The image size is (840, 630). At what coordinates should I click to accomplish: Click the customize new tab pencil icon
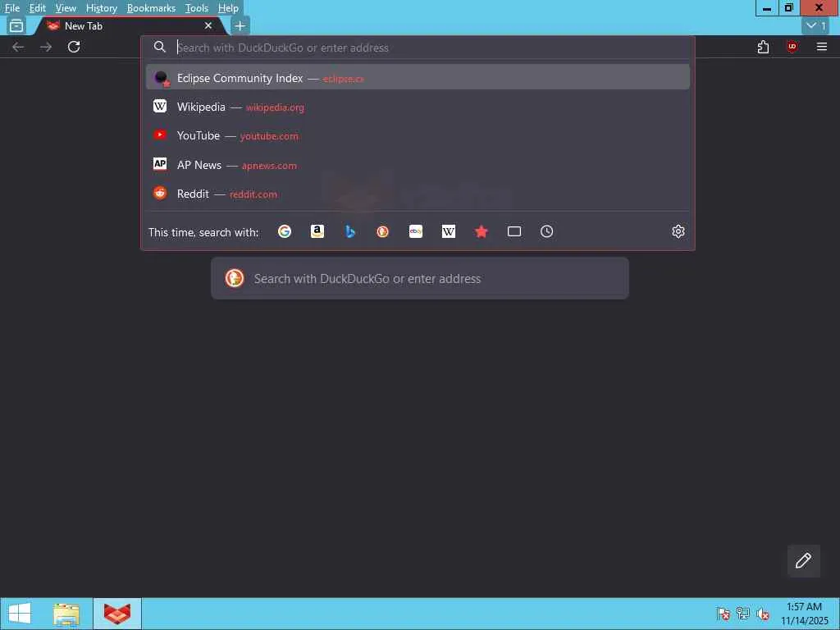coord(804,560)
